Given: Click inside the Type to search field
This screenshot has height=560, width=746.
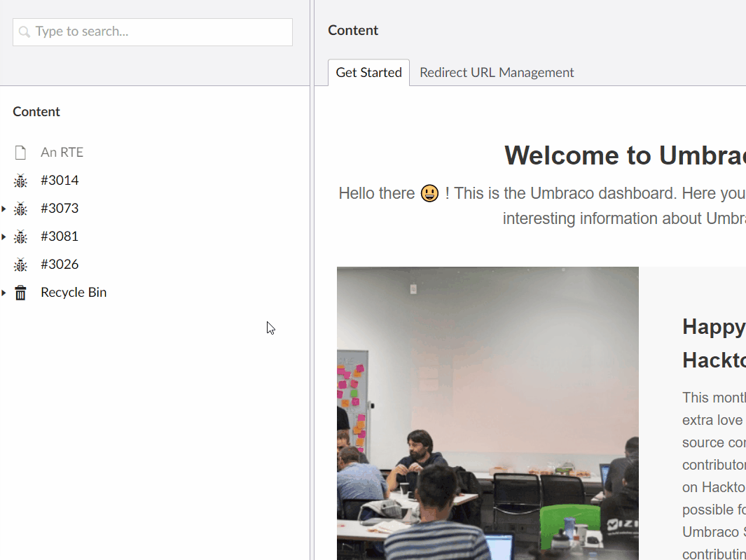Looking at the screenshot, I should coord(152,32).
